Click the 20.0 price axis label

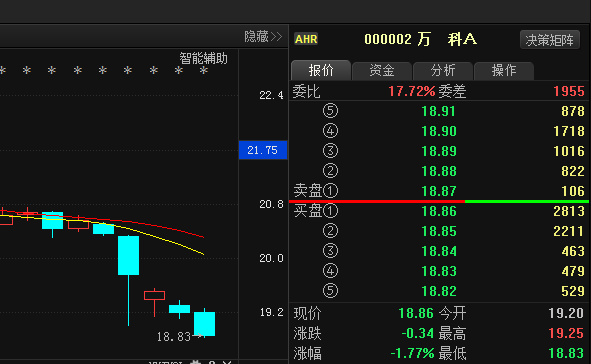tap(271, 258)
